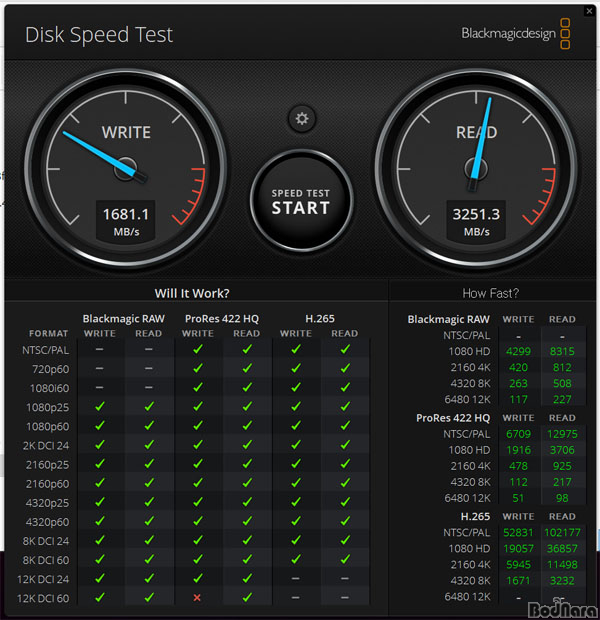Click ProRes 4320 8K write value 112
Image resolution: width=600 pixels, height=620 pixels.
pos(518,482)
